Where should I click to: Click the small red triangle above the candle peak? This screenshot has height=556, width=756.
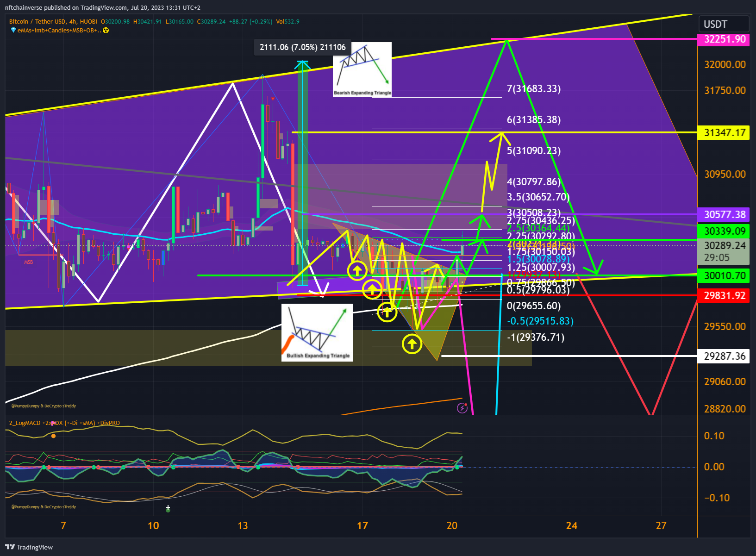click(x=273, y=99)
